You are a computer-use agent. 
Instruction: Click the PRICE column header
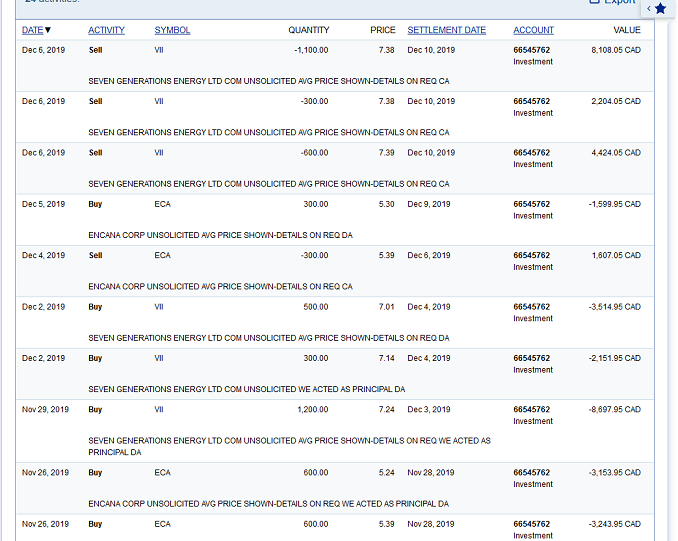382,30
